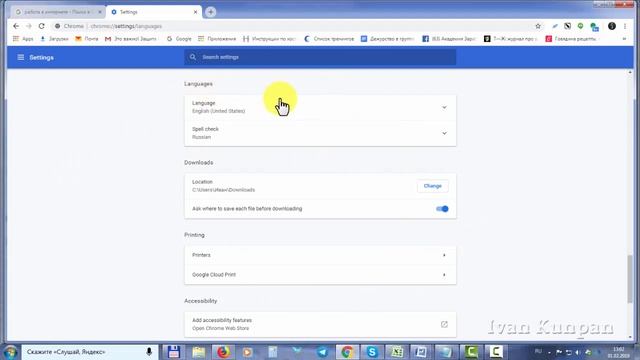Click the address bar URL
This screenshot has height=360, width=640.
[126, 26]
